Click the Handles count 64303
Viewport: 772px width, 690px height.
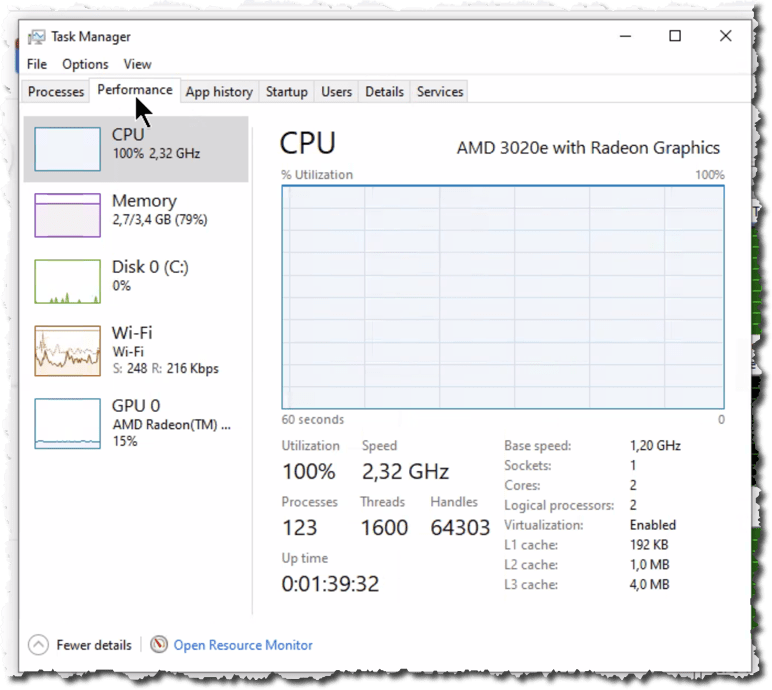(x=460, y=527)
